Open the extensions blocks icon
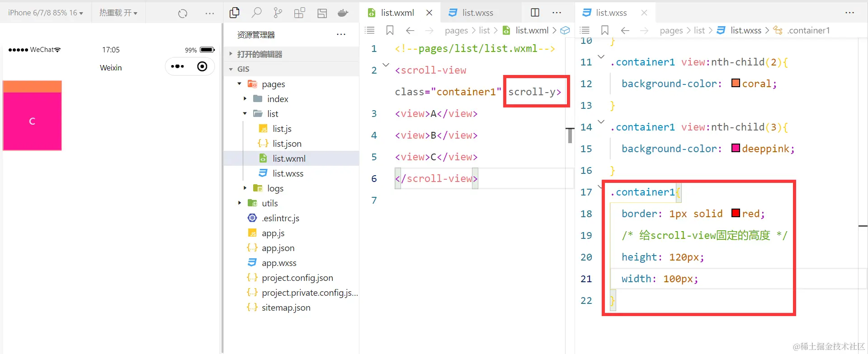Viewport: 868px width, 354px height. click(300, 13)
